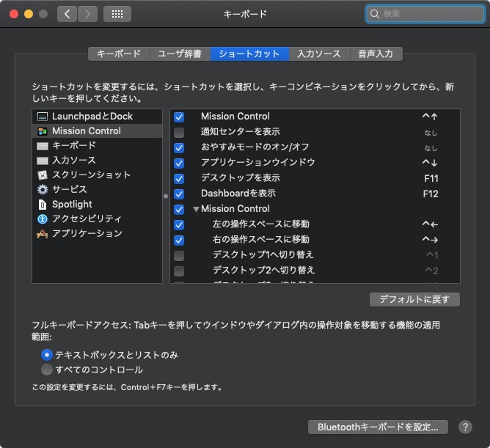Open the 入力ソース tab
This screenshot has width=490, height=448.
coord(319,54)
